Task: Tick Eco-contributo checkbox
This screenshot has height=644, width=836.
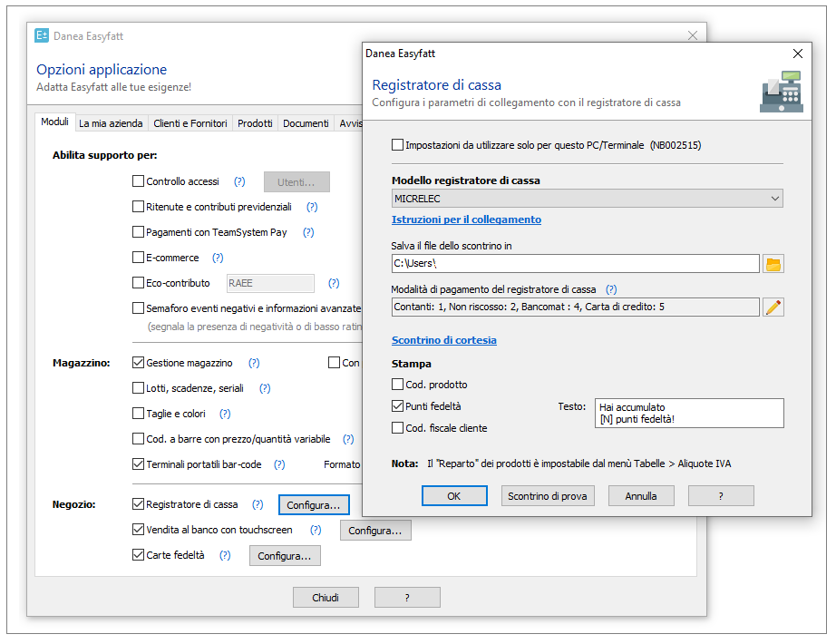Action: [x=138, y=282]
